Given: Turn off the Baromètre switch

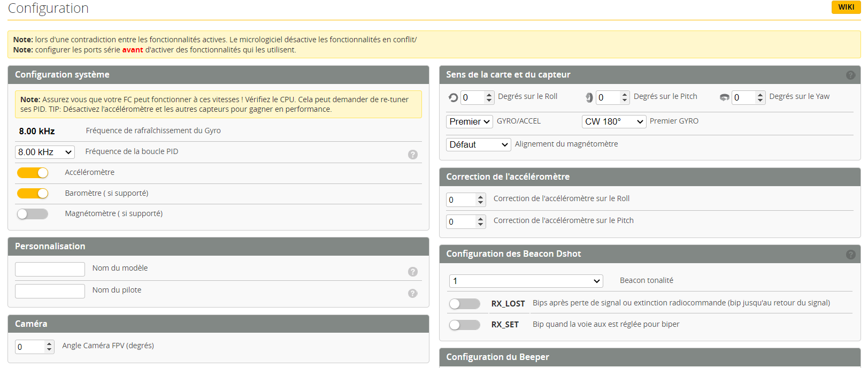Looking at the screenshot, I should pos(33,194).
